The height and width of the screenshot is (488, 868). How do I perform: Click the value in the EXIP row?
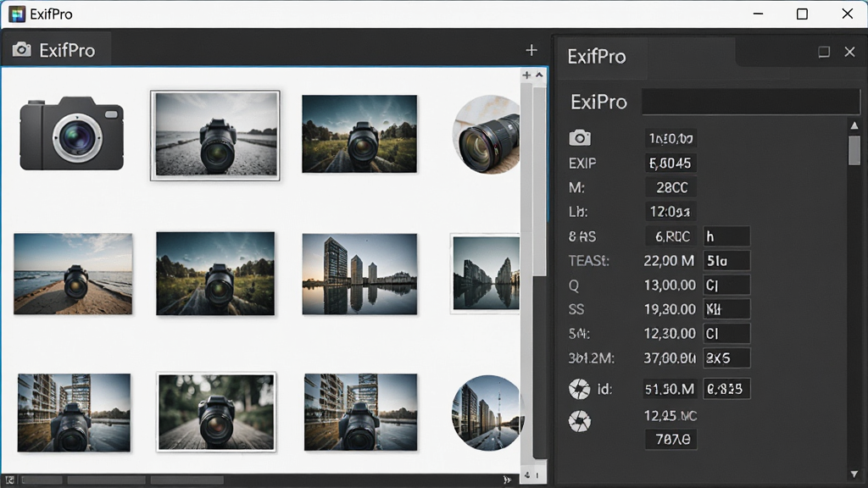pyautogui.click(x=671, y=164)
